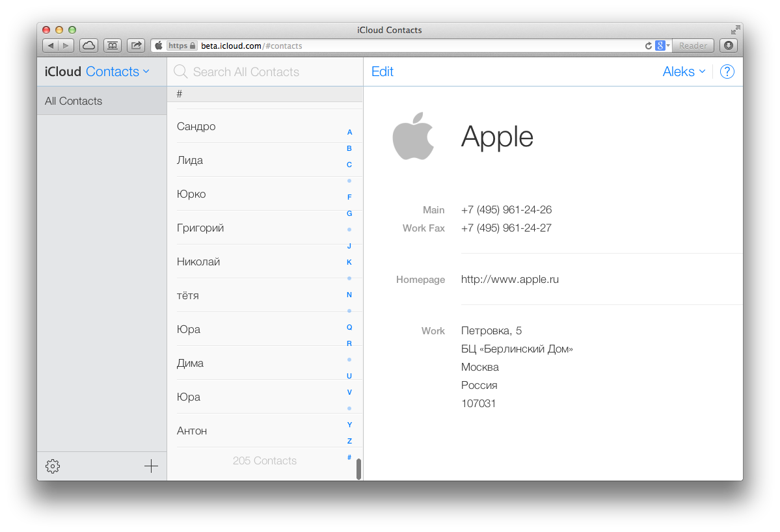Enable Reader mode in the address bar

[x=693, y=46]
